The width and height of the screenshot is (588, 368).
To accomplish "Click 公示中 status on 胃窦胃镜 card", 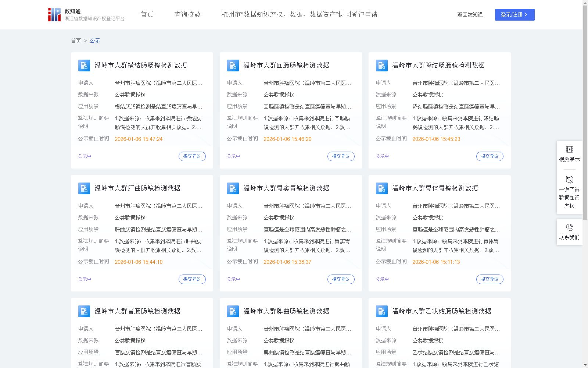I will pos(233,279).
